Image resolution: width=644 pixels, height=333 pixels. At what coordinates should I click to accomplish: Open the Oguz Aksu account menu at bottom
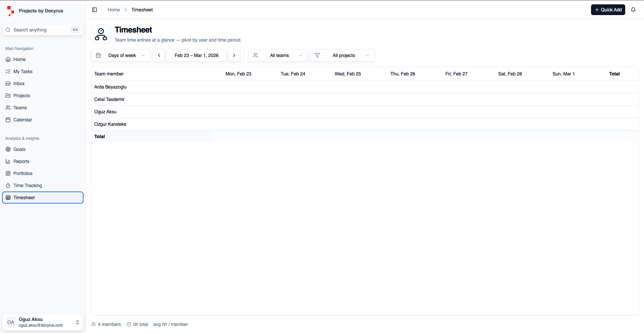click(43, 322)
